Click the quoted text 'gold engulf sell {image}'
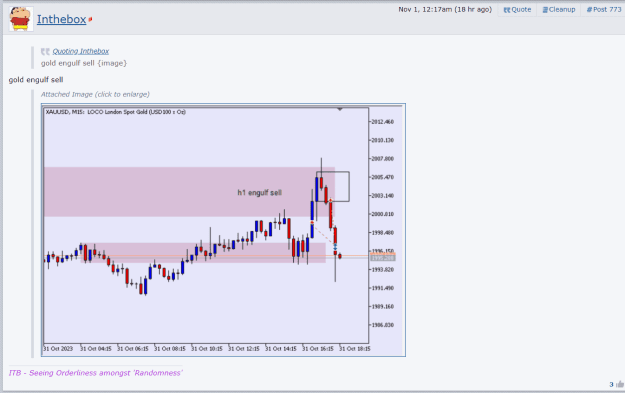The width and height of the screenshot is (625, 393). click(84, 63)
